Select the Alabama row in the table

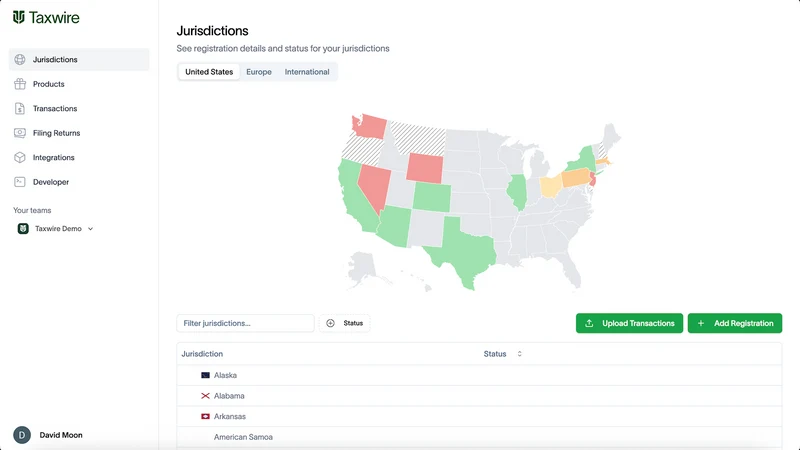pyautogui.click(x=479, y=396)
